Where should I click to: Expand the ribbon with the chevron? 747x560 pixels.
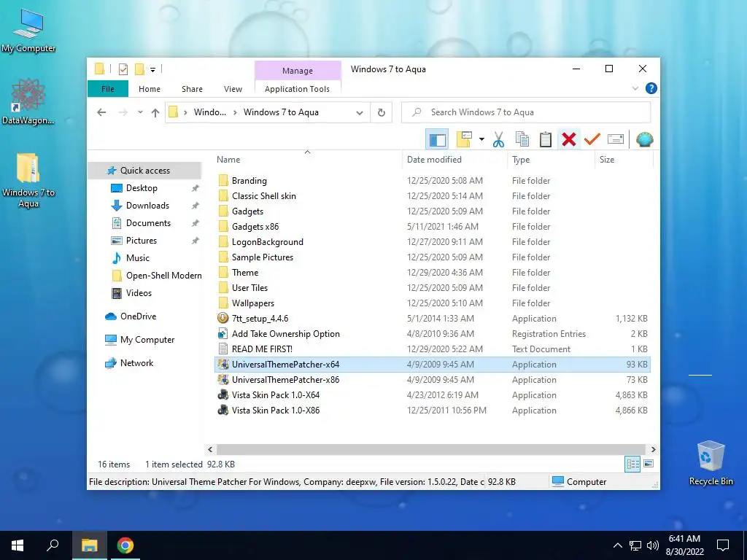(635, 88)
